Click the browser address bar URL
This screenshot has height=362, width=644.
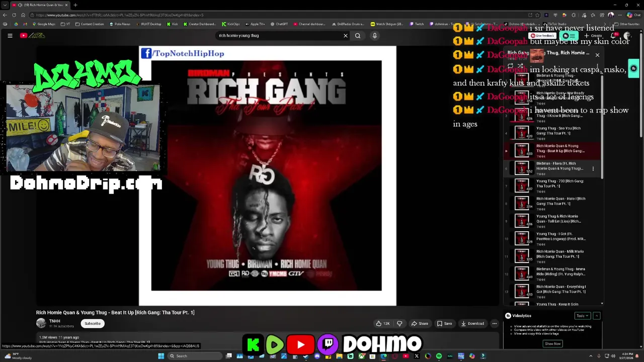[120, 15]
